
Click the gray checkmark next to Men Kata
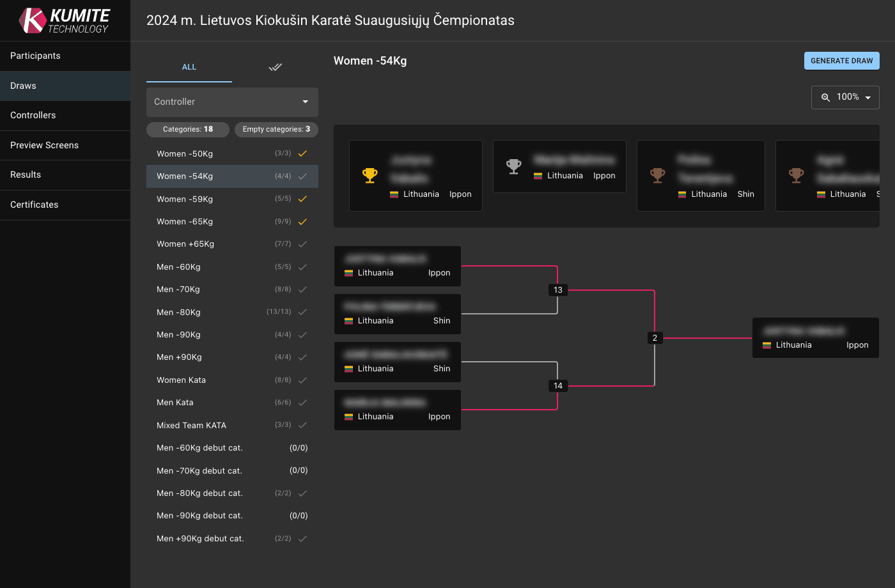point(302,402)
